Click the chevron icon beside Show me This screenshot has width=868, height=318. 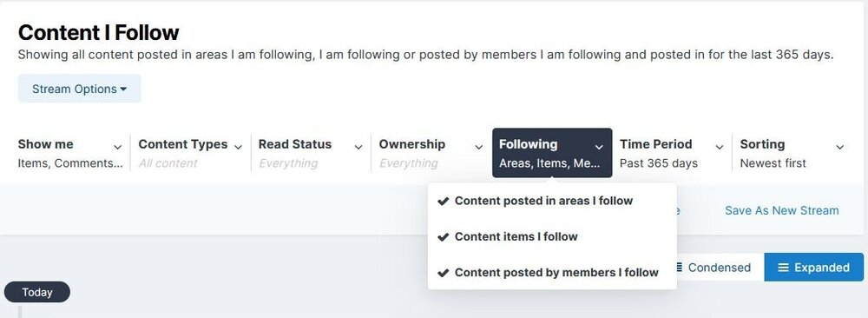point(117,148)
